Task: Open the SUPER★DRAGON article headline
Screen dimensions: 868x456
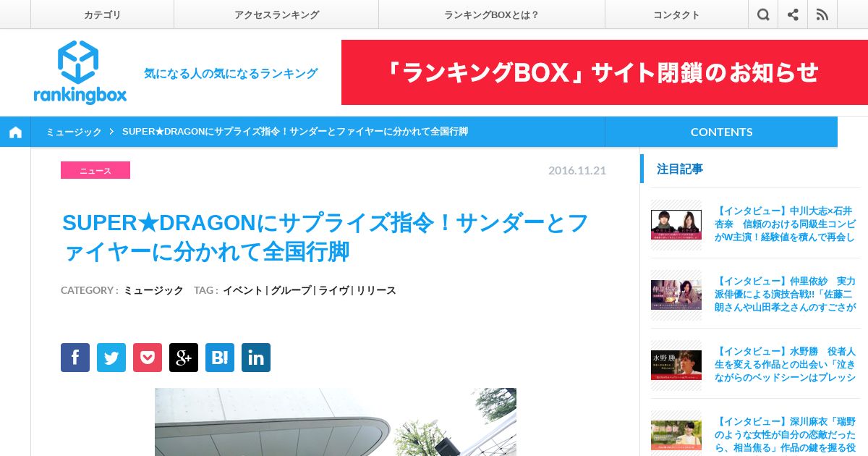Action: [x=325, y=237]
